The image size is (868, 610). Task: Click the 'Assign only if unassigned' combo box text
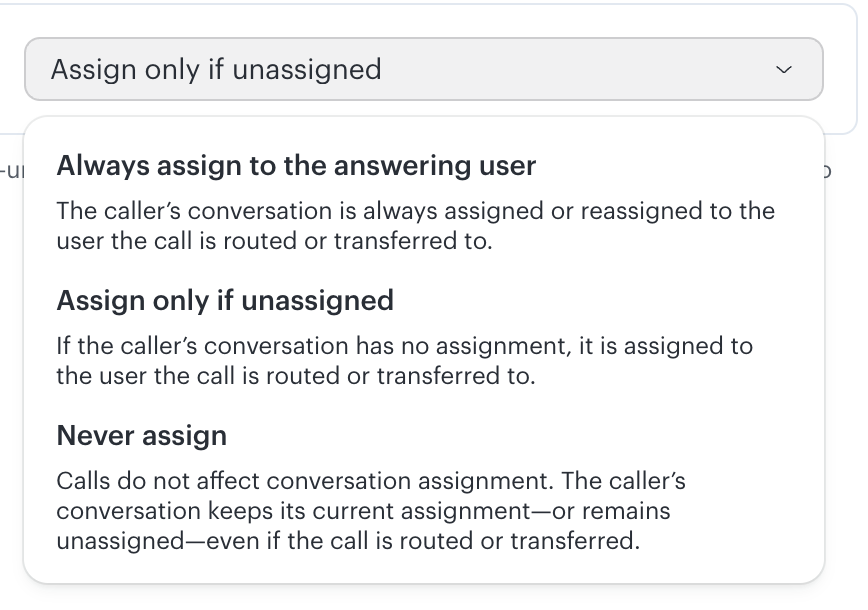216,70
